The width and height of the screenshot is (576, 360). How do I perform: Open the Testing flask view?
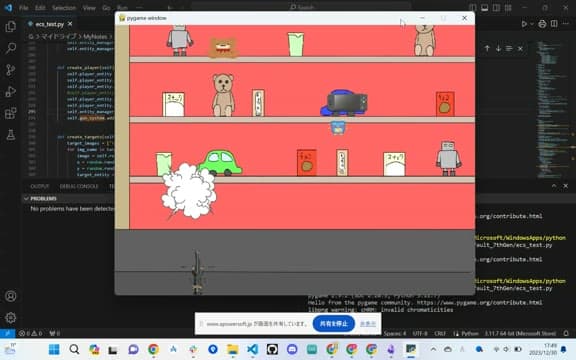[x=11, y=134]
